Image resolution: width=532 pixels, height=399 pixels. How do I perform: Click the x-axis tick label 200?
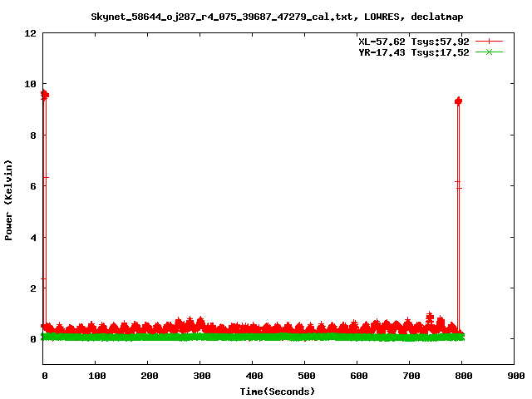pyautogui.click(x=150, y=376)
